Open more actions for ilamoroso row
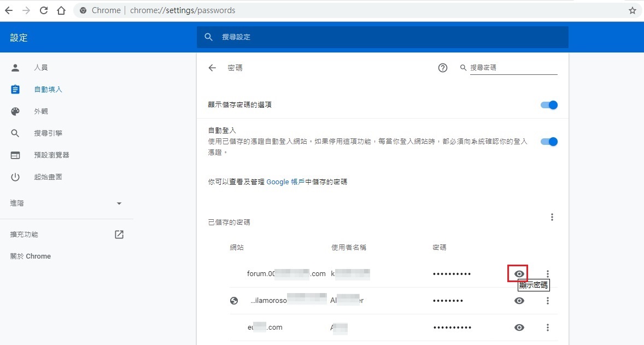The width and height of the screenshot is (644, 345). click(547, 301)
